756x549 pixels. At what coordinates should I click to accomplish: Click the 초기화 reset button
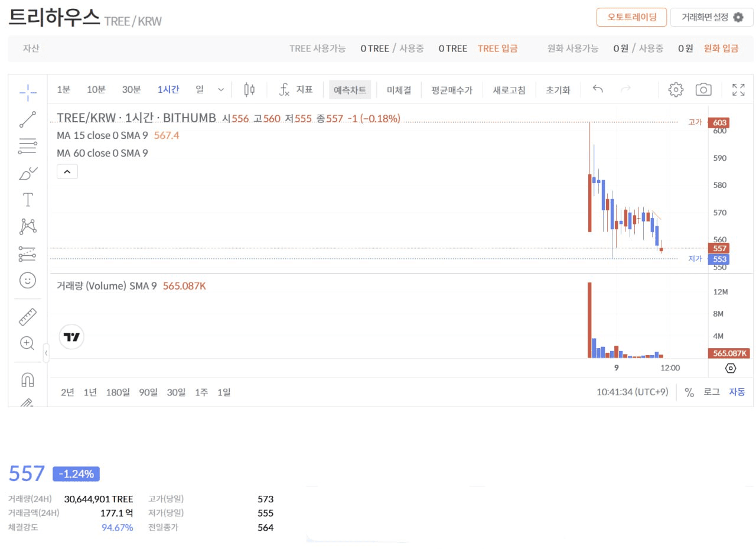[x=558, y=90]
